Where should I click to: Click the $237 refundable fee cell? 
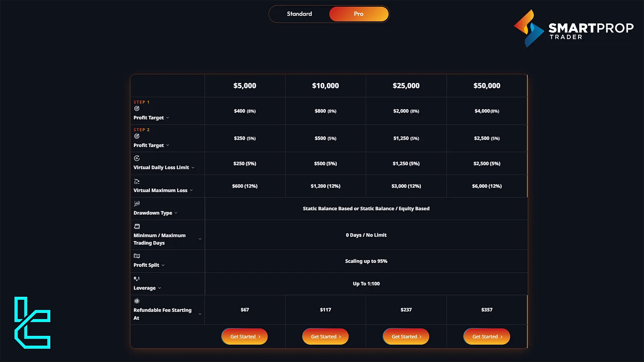click(x=406, y=310)
